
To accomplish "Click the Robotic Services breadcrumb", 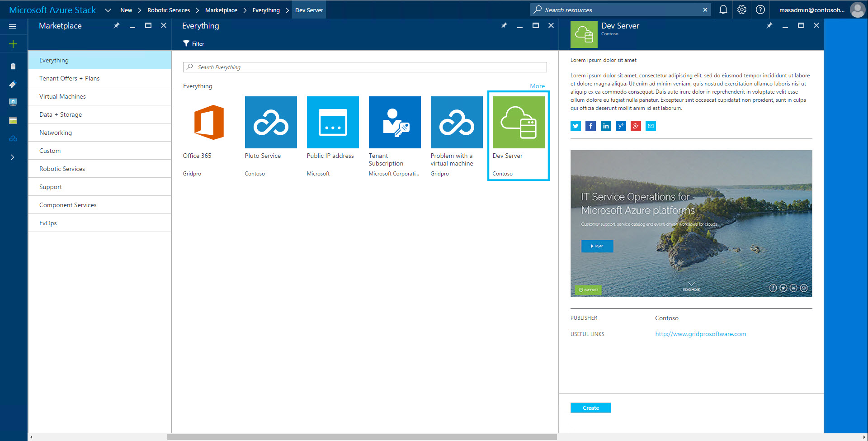I will [169, 10].
